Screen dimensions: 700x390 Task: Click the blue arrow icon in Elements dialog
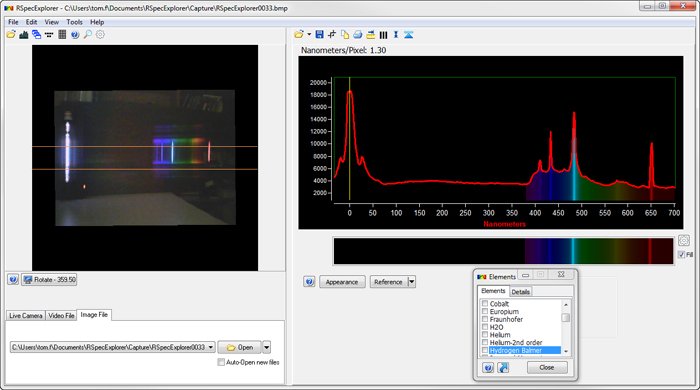(x=503, y=368)
